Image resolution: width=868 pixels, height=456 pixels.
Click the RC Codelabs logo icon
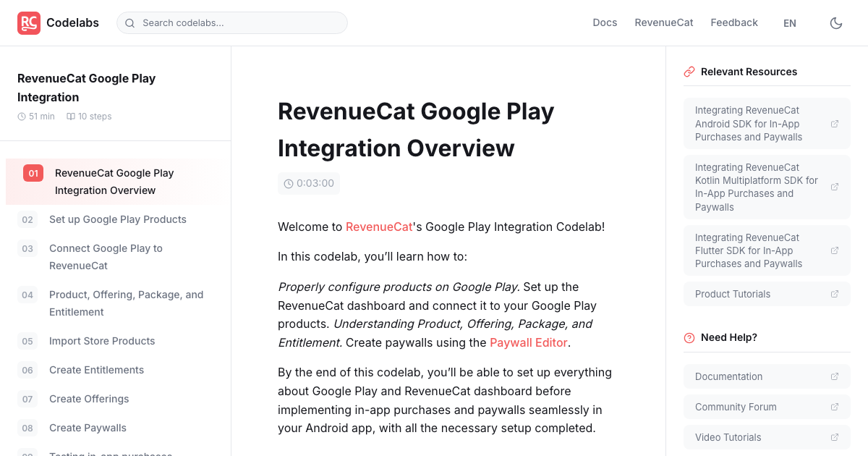[x=29, y=23]
